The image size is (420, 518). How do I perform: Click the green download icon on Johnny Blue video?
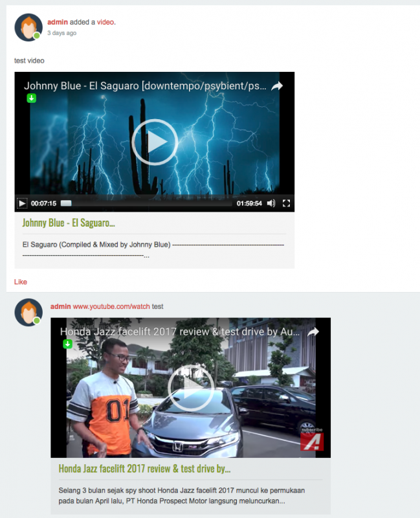point(31,98)
